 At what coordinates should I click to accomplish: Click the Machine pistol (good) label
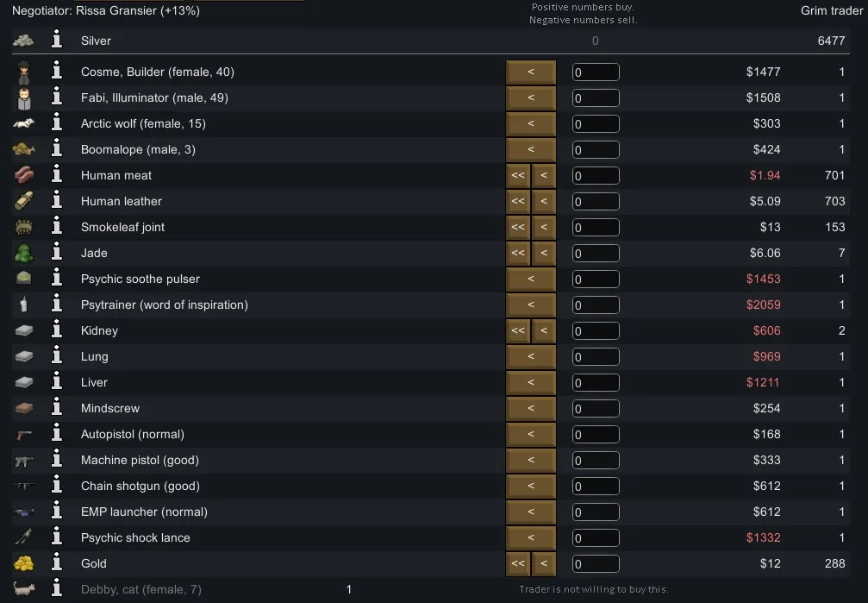(x=140, y=460)
